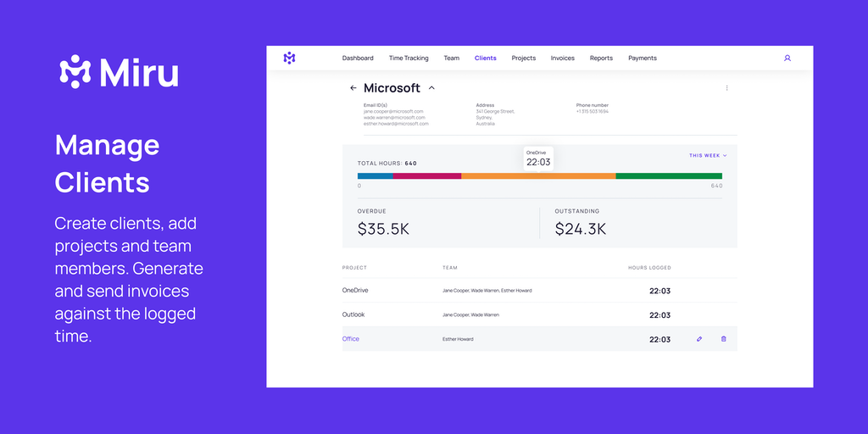
Task: Delete the Office project with trash icon
Action: click(724, 339)
